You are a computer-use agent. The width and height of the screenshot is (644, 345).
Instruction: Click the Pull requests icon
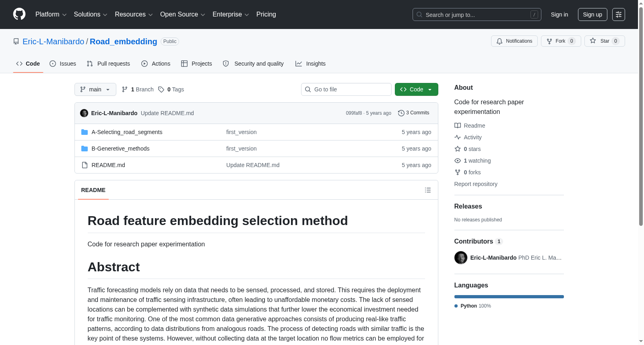(90, 64)
